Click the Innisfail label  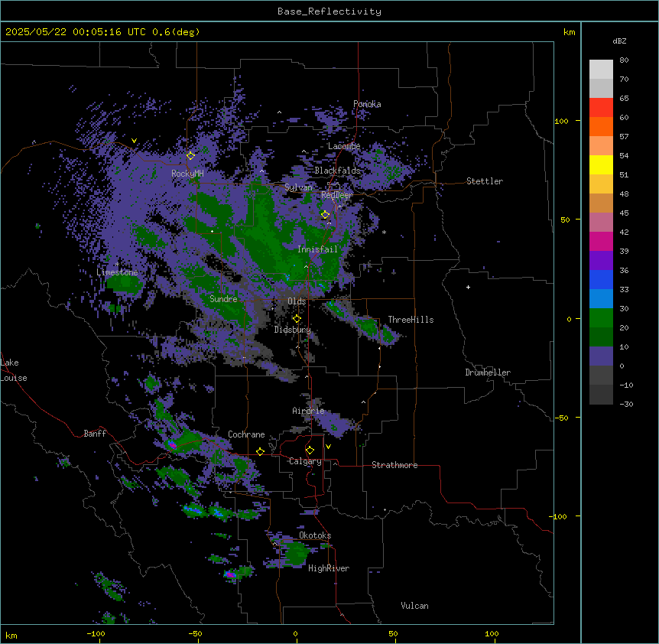point(317,249)
